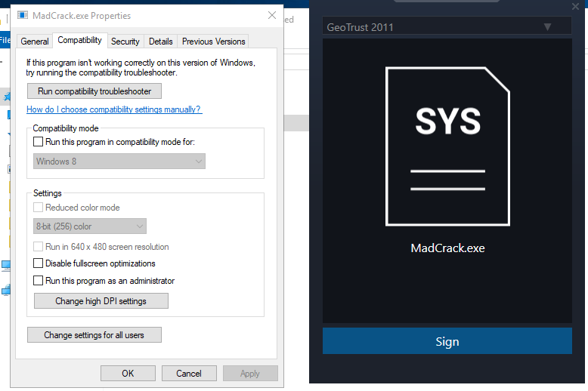Toggle Run this program as an administrator

[39, 281]
